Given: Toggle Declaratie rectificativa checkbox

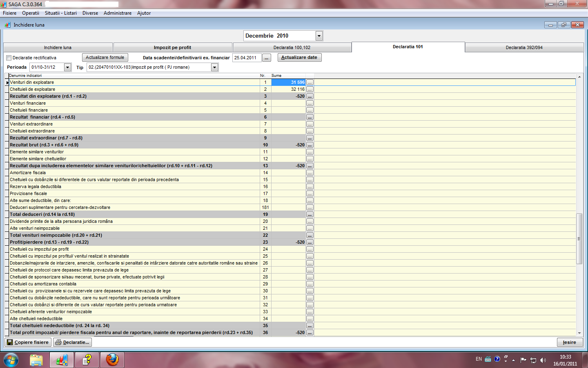Looking at the screenshot, I should tap(9, 58).
